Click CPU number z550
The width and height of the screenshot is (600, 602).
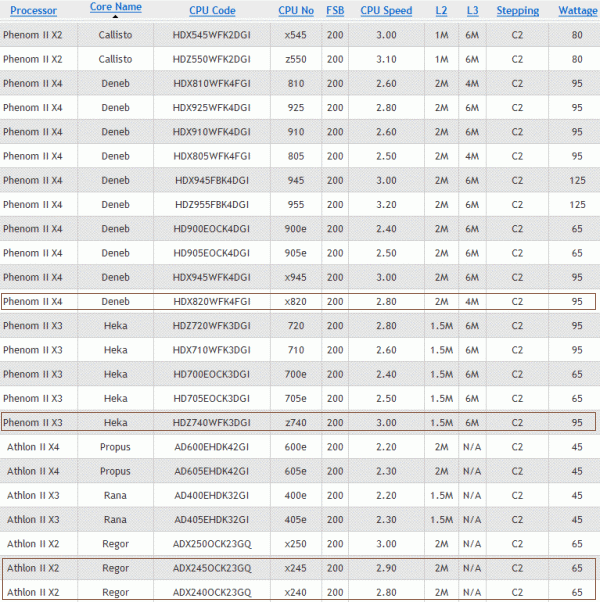point(296,59)
